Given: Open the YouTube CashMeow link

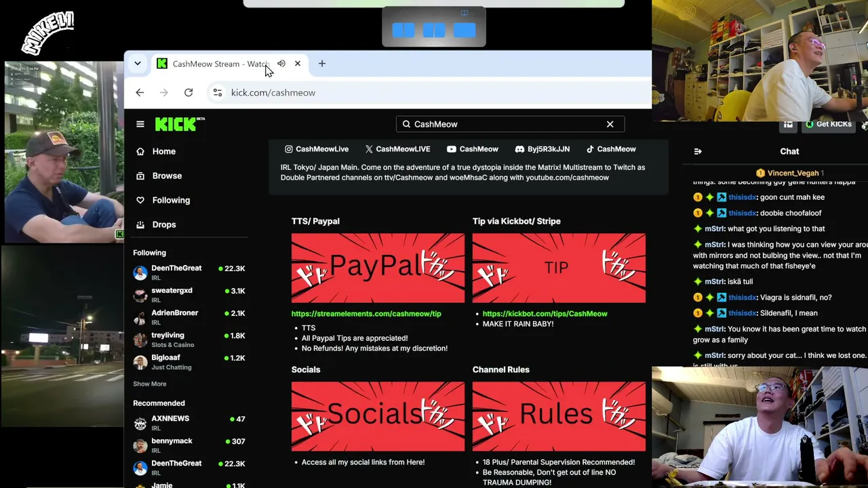Looking at the screenshot, I should click(473, 149).
